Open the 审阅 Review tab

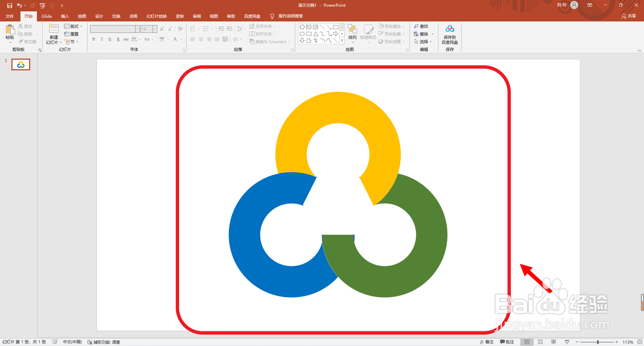click(197, 16)
